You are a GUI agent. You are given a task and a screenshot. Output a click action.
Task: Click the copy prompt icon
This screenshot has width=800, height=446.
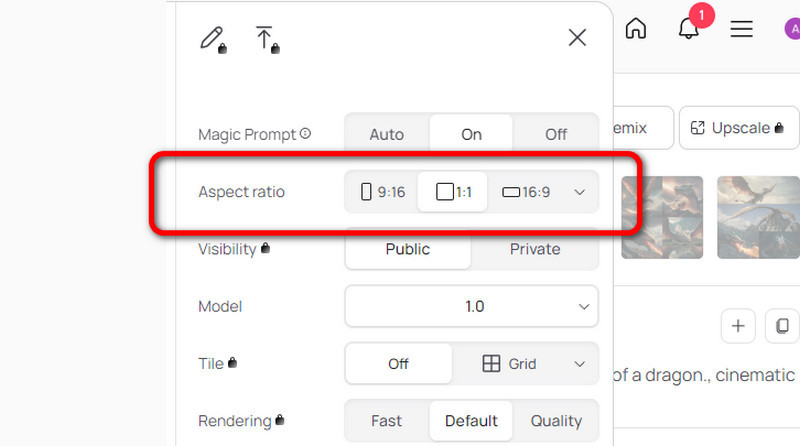tap(782, 325)
